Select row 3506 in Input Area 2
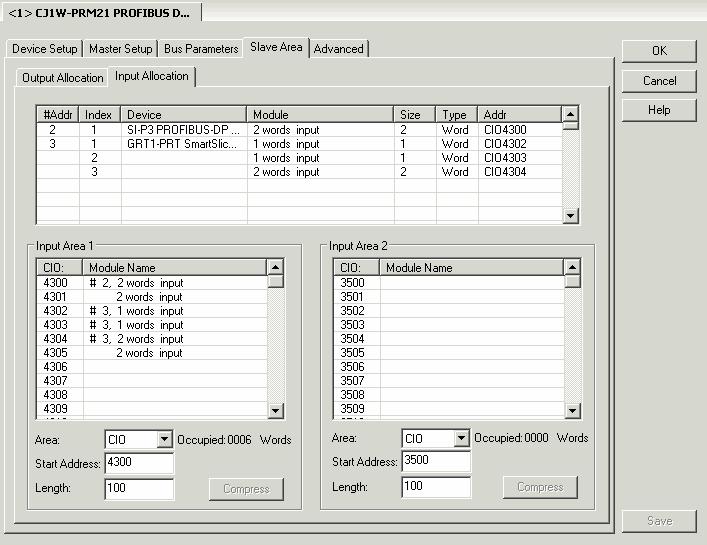This screenshot has width=707, height=545. [x=449, y=366]
